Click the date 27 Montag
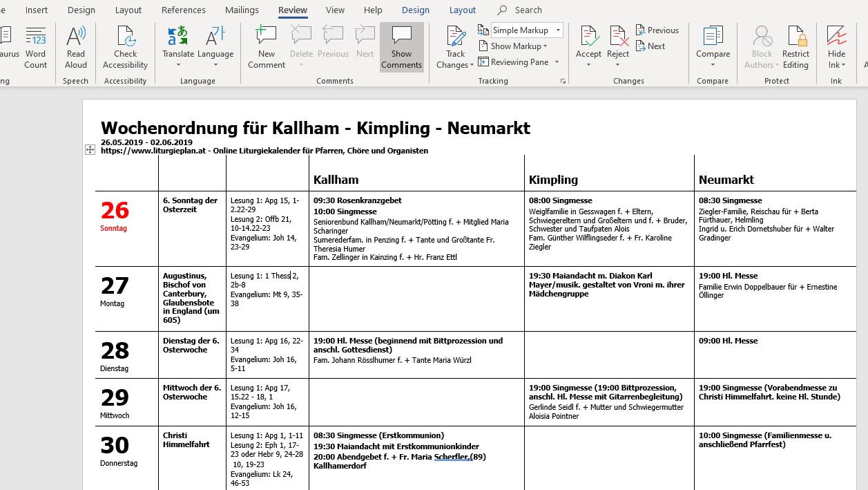 tap(115, 290)
